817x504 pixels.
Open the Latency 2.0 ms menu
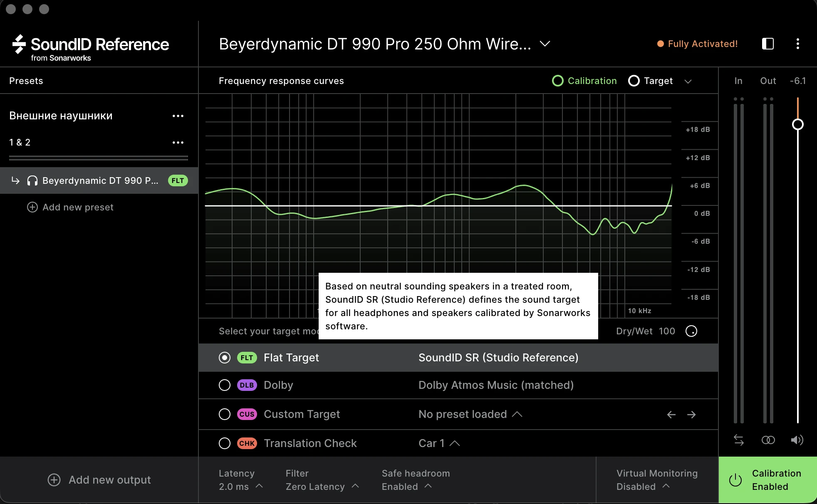[x=241, y=480]
